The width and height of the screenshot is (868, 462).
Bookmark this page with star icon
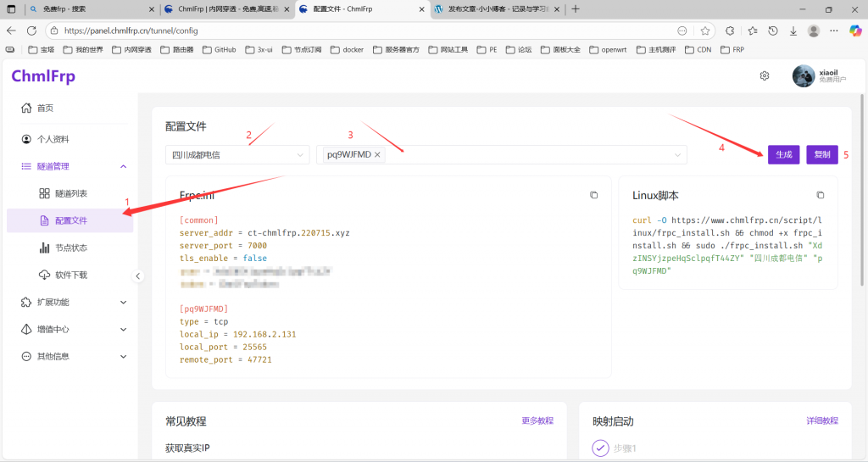click(705, 31)
